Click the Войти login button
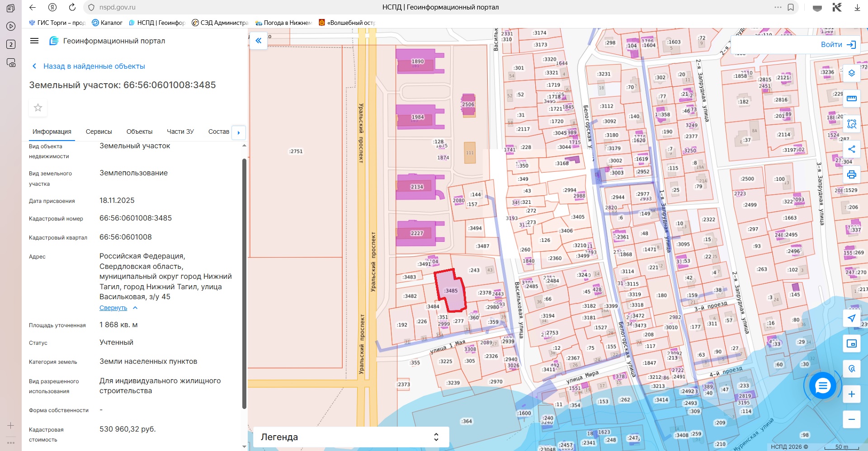This screenshot has height=451, width=868. point(838,44)
